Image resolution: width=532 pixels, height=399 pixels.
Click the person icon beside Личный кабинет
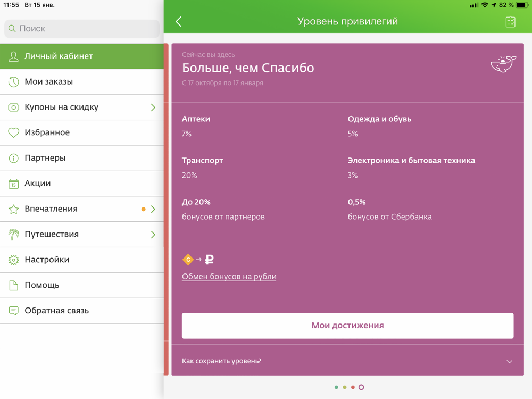[14, 56]
